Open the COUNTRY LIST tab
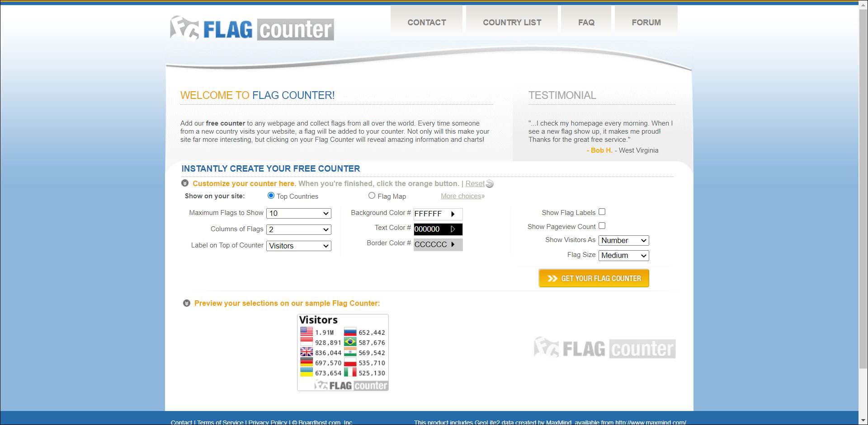This screenshot has width=868, height=425. click(512, 22)
